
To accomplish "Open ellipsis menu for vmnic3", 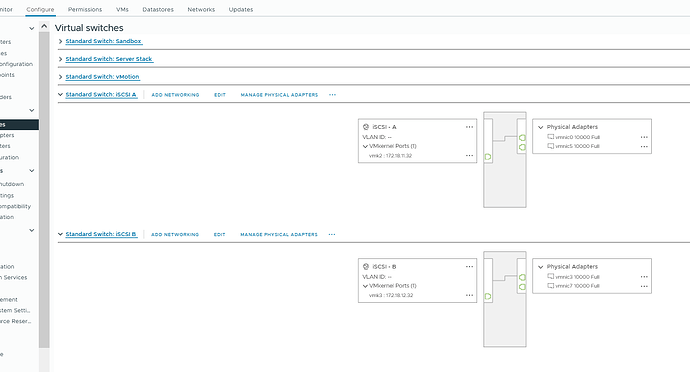I will click(644, 277).
